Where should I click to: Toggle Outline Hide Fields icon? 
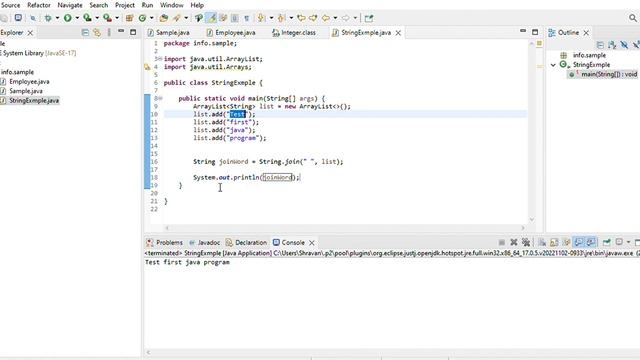(x=624, y=44)
